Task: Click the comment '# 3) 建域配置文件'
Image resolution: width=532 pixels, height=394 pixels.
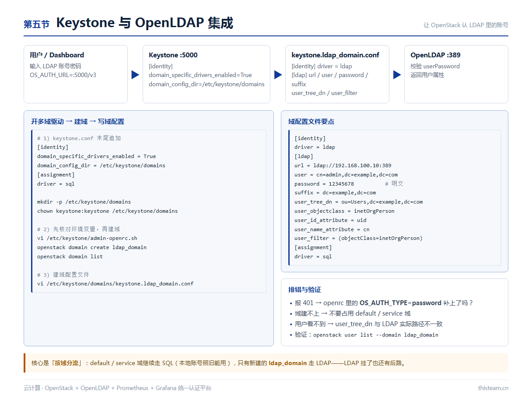Action: coord(63,274)
